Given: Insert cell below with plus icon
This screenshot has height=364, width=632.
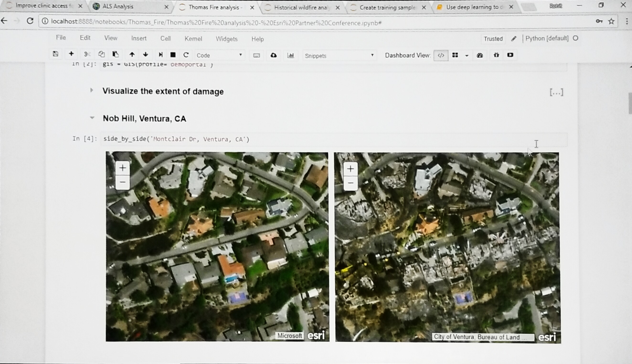Looking at the screenshot, I should [71, 54].
